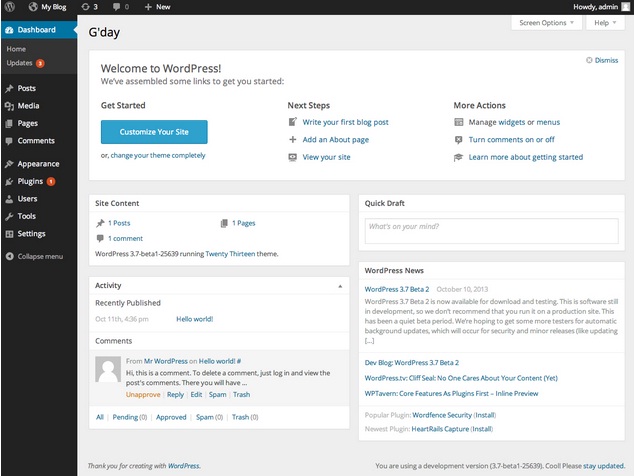Open the Home submenu item
Screen dimensions: 634x476
16,49
